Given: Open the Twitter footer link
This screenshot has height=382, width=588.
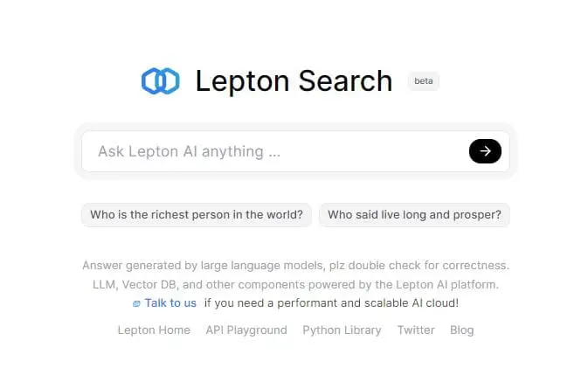Looking at the screenshot, I should 416,330.
